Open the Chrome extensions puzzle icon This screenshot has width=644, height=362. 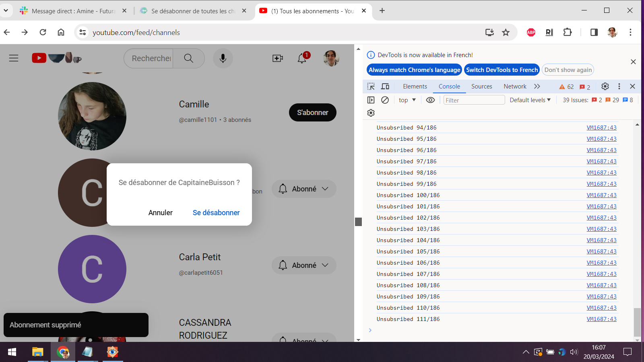pyautogui.click(x=568, y=32)
